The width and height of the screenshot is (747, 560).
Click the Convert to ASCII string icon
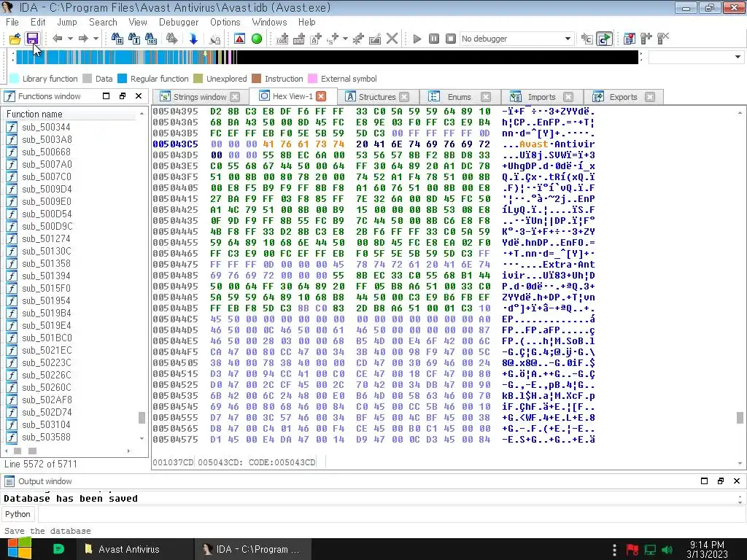coord(316,39)
